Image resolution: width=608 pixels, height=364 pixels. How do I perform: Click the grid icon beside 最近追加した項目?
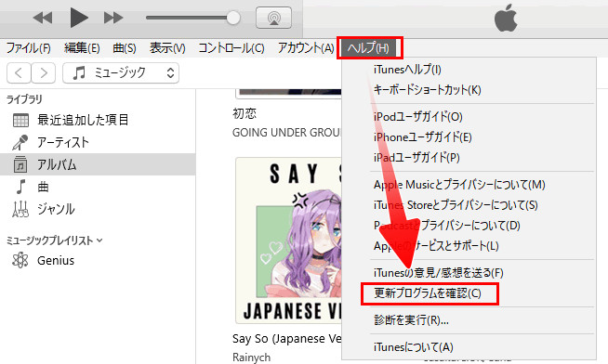click(x=20, y=121)
